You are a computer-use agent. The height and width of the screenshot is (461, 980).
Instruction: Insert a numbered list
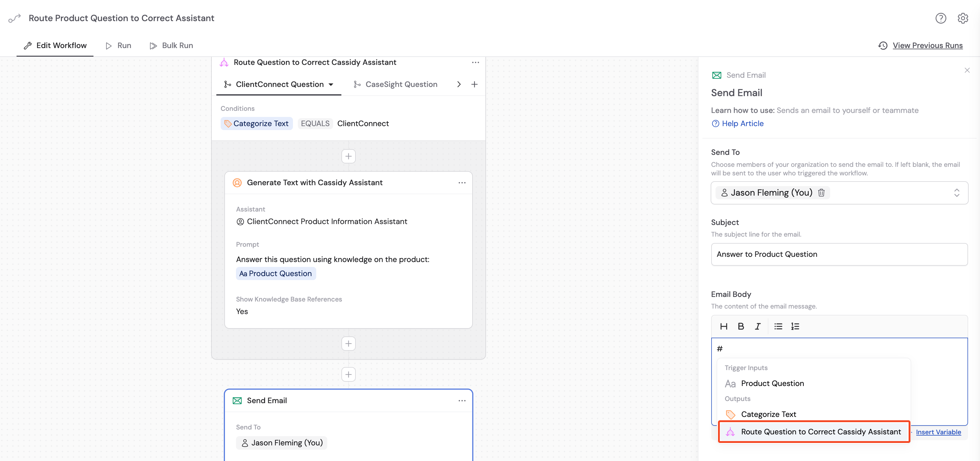pos(795,326)
